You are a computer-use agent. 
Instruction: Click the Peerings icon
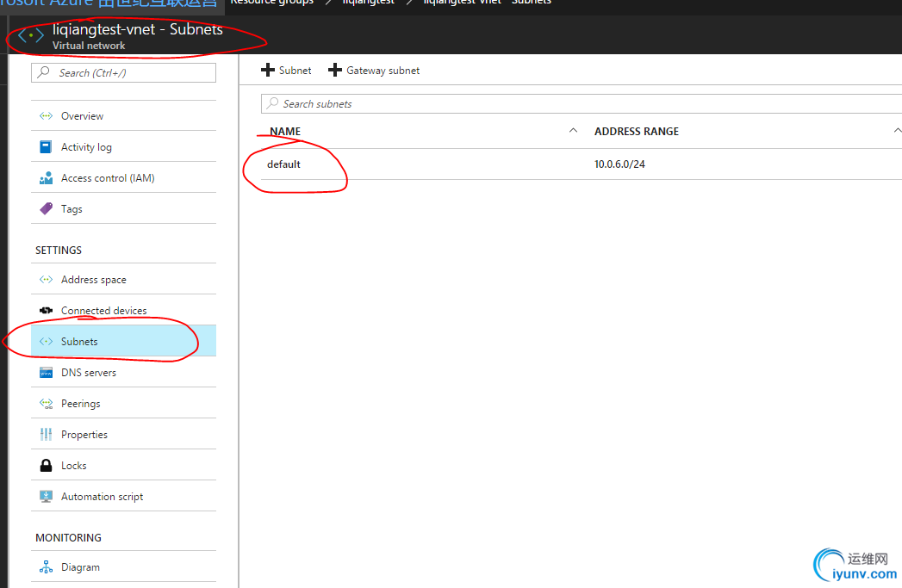tap(46, 404)
